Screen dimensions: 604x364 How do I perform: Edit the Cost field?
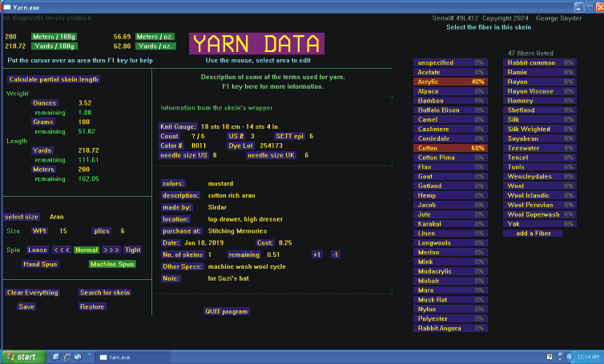[265, 242]
